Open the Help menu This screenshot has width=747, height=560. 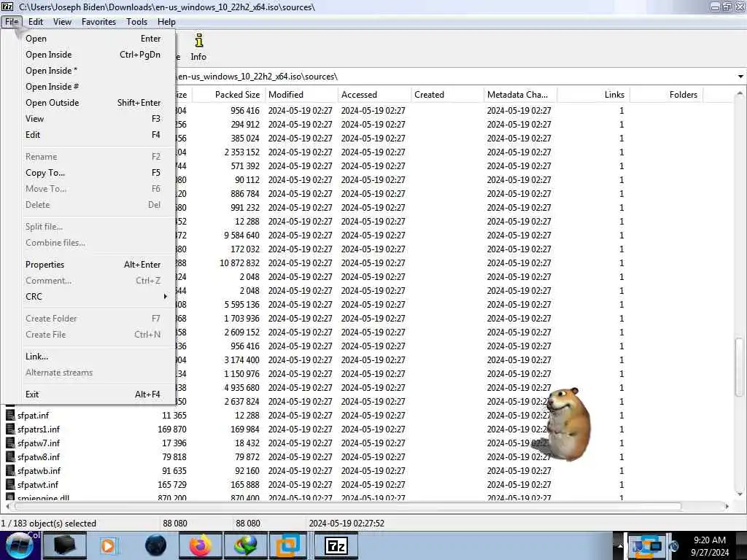coord(167,21)
